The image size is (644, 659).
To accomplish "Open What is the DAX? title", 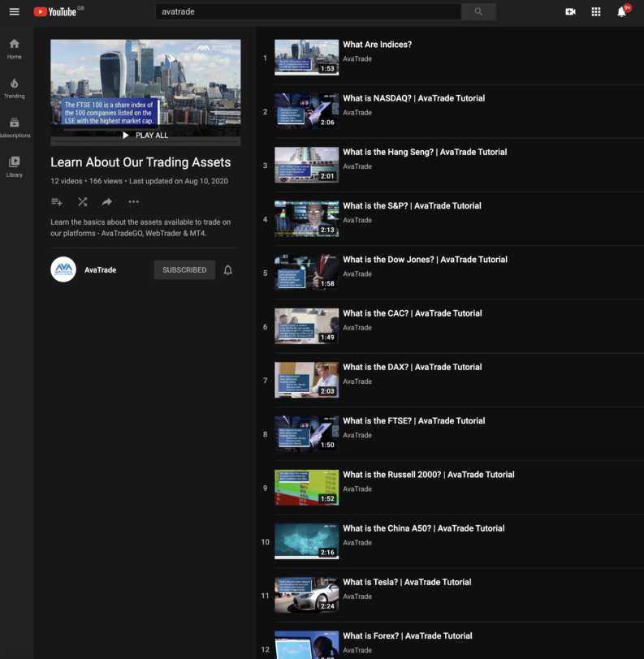I will 413,368.
